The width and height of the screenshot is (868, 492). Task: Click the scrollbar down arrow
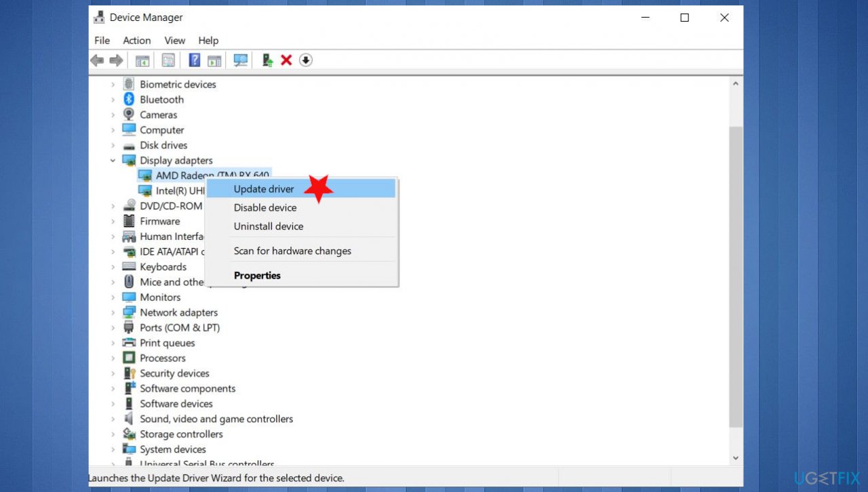click(735, 457)
